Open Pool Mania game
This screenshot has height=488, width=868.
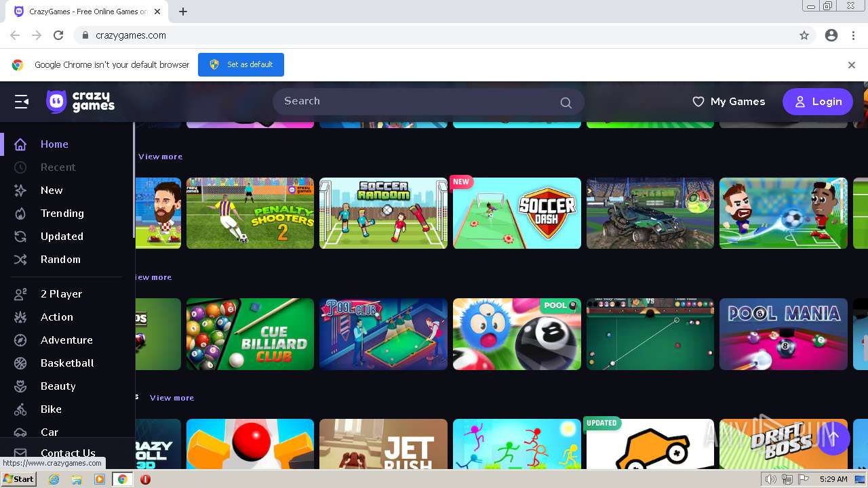[783, 333]
